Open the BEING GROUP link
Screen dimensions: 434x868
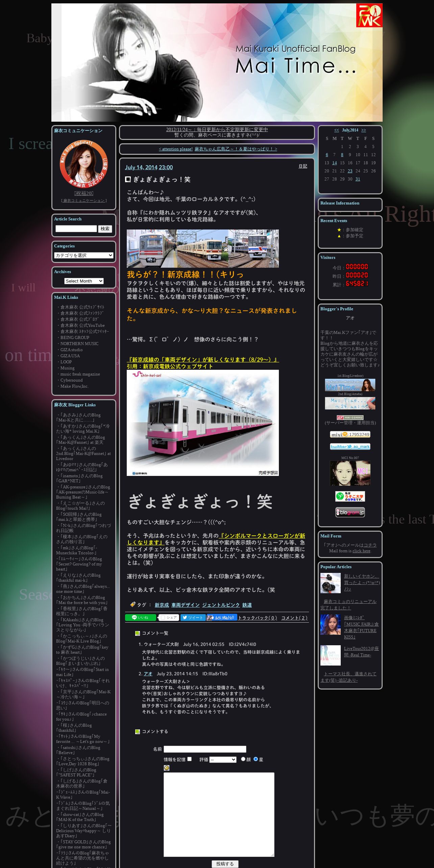point(75,338)
